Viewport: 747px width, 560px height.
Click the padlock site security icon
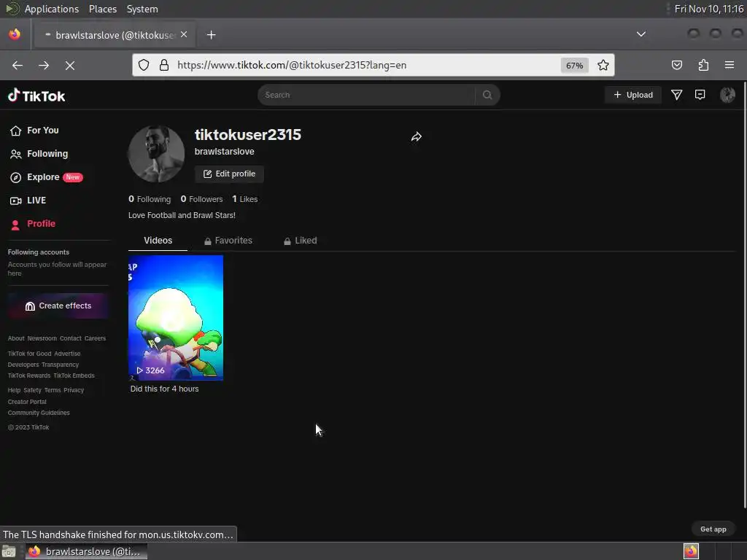pos(164,65)
